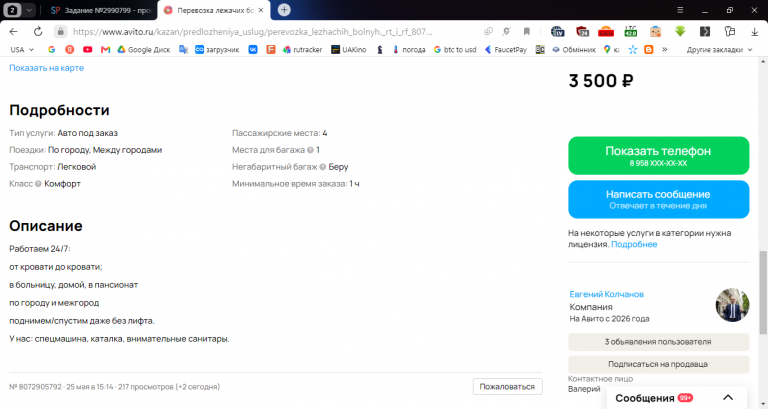Open the browser extensions puzzle icon
Screen dimensions: 768x409
tap(730, 31)
